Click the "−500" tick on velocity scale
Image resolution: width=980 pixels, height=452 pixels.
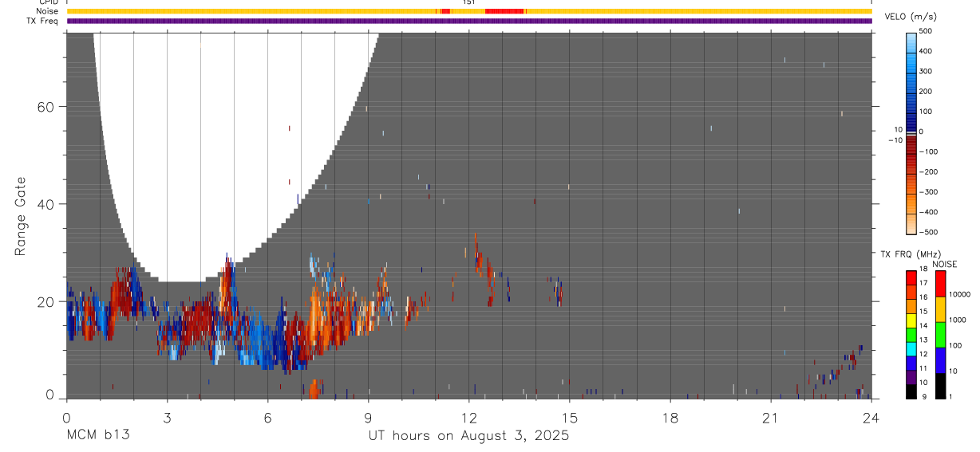click(927, 233)
